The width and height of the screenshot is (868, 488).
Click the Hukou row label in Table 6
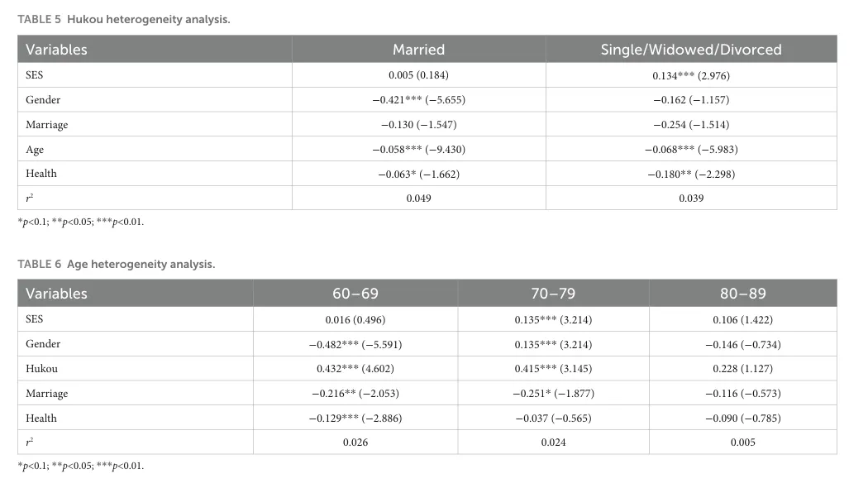pos(41,368)
